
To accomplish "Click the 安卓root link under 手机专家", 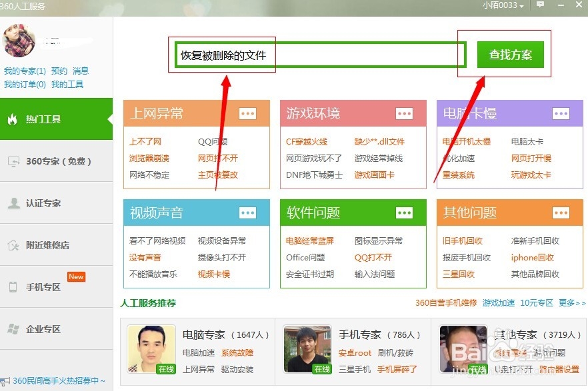I will pos(355,353).
